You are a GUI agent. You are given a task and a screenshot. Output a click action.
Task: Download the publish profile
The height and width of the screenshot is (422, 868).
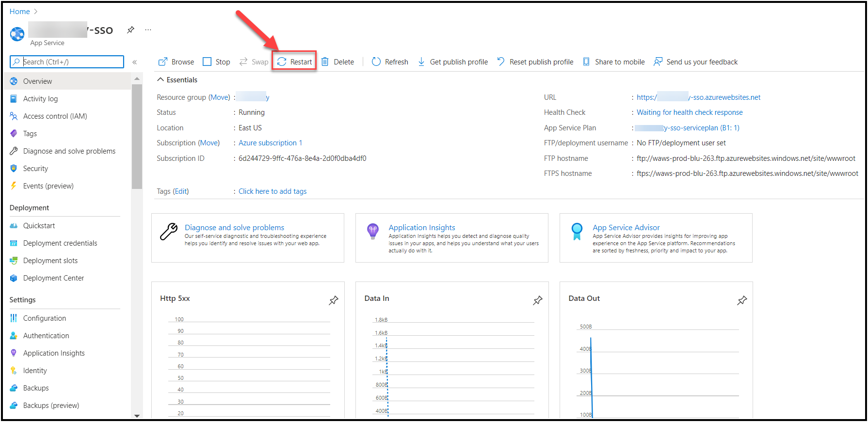pyautogui.click(x=453, y=62)
